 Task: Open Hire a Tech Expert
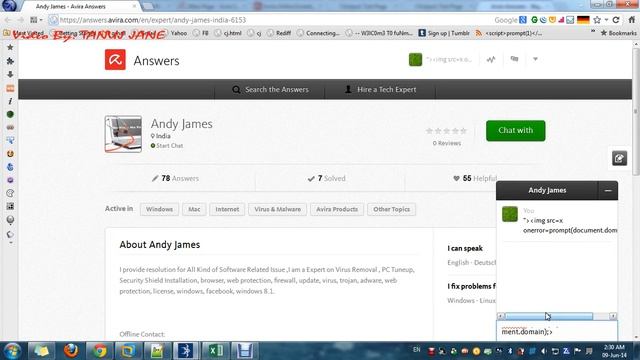(381, 89)
